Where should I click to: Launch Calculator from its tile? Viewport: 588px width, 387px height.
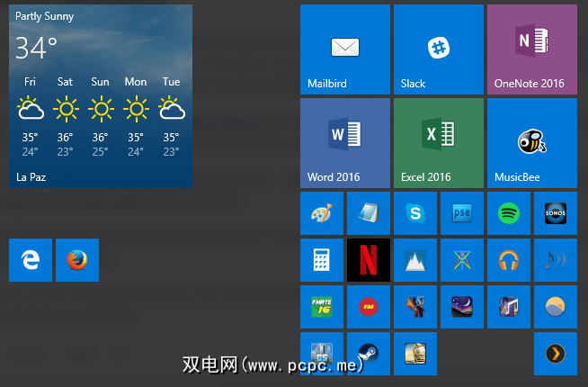tap(322, 260)
